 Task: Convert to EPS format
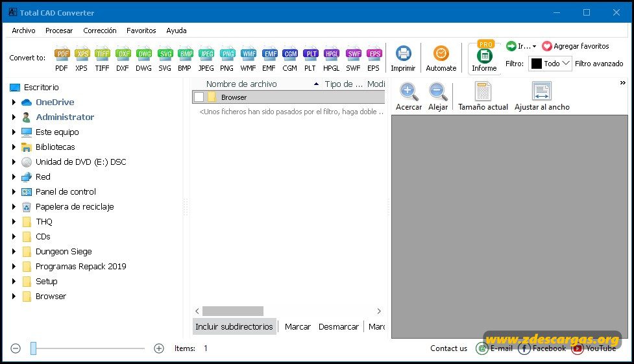[x=374, y=59]
